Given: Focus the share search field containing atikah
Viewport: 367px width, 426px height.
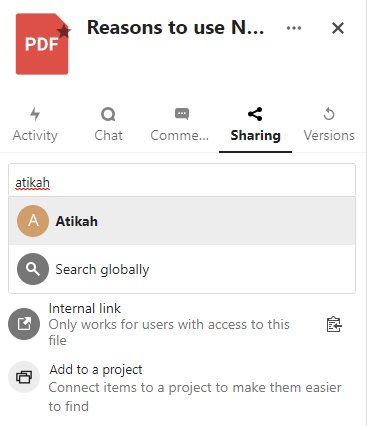Looking at the screenshot, I should click(182, 180).
